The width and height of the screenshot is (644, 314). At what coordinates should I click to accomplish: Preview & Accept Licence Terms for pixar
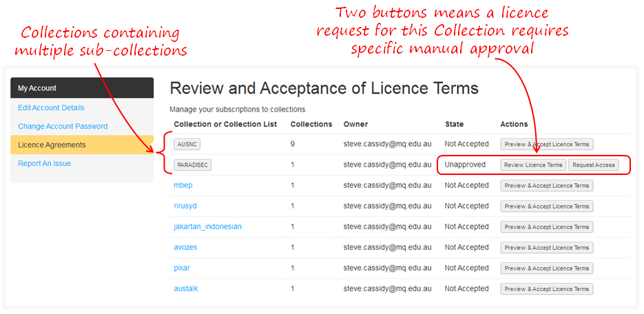(547, 268)
